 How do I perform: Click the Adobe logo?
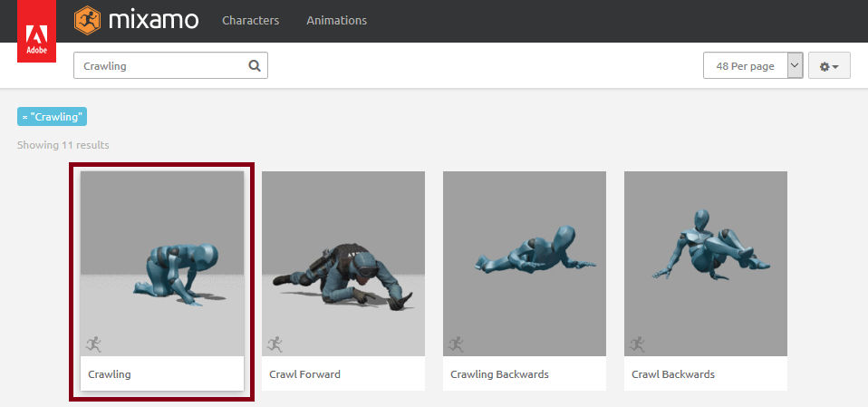pos(36,31)
